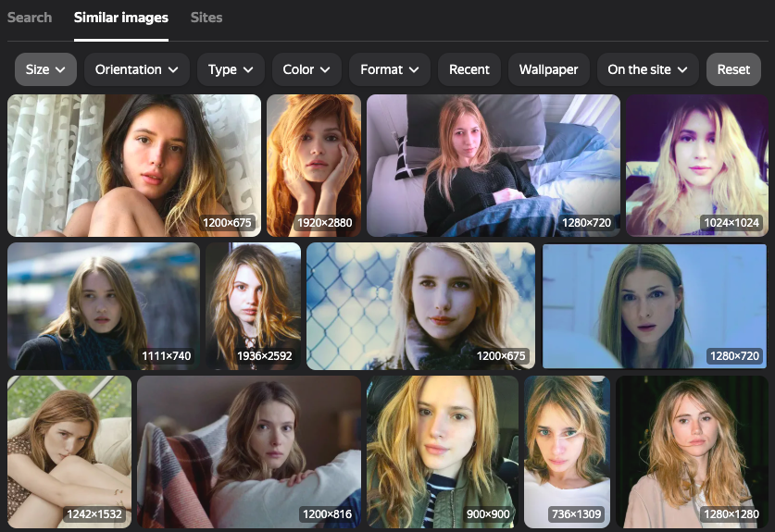Toggle the Recent filter
This screenshot has height=532, width=775.
[469, 69]
